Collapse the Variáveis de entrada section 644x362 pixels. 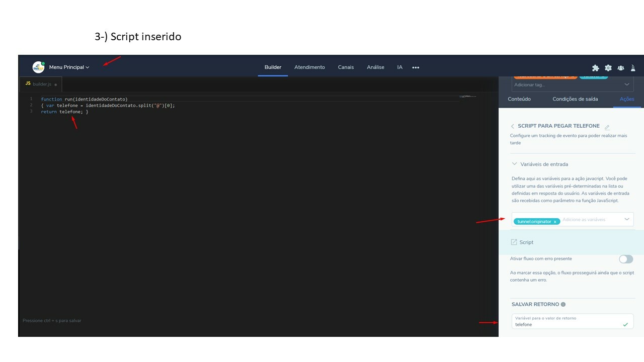[540, 164]
